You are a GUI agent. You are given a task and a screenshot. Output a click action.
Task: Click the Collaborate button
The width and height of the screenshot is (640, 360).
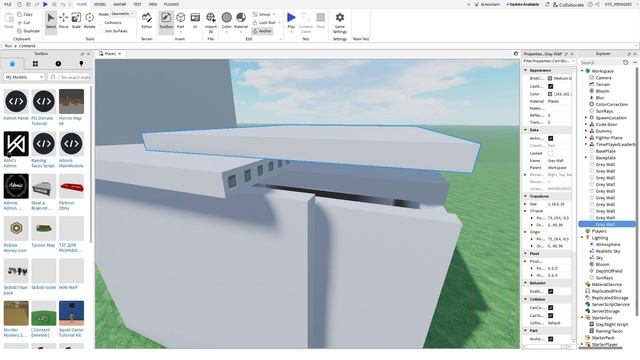(568, 4)
